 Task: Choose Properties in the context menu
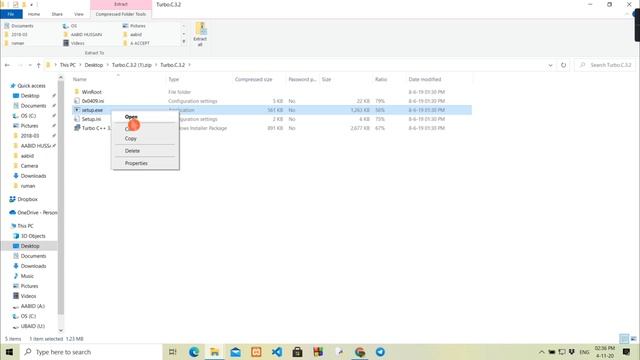(136, 163)
